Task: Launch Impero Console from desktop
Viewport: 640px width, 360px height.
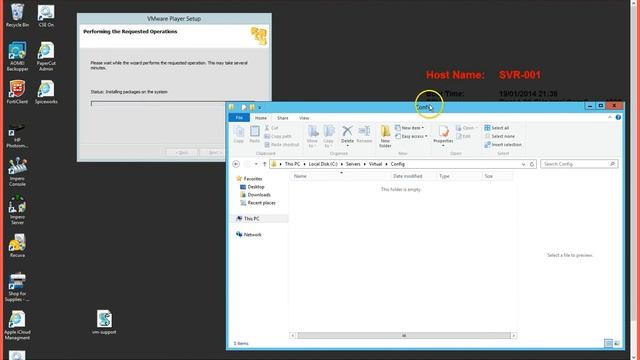Action: pos(17,171)
